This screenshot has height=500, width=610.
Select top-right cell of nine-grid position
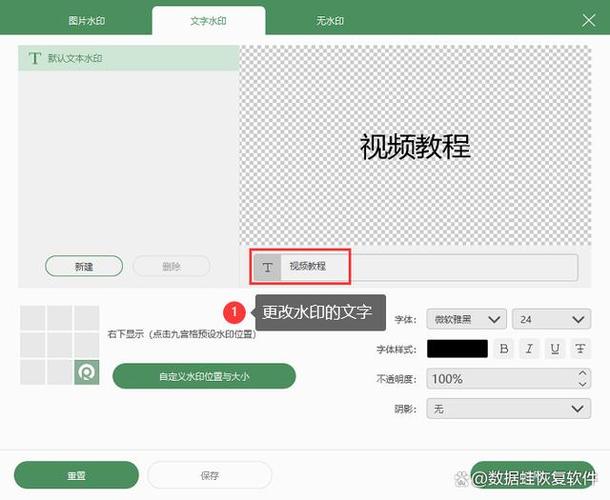86,319
